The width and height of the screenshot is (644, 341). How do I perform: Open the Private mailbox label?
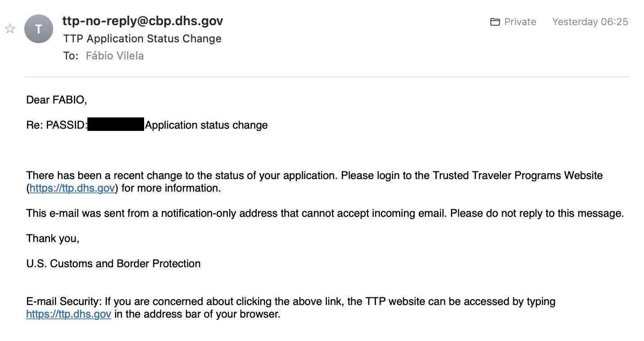click(x=520, y=22)
